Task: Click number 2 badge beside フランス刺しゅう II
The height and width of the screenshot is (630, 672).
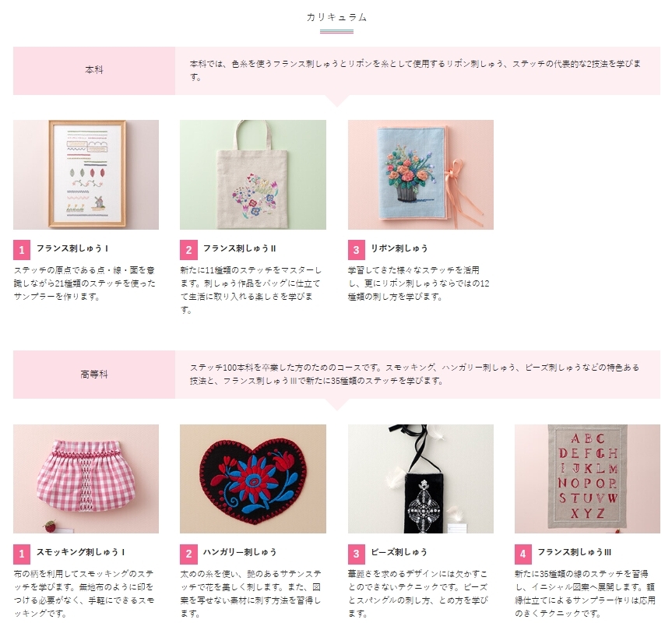Action: 188,250
